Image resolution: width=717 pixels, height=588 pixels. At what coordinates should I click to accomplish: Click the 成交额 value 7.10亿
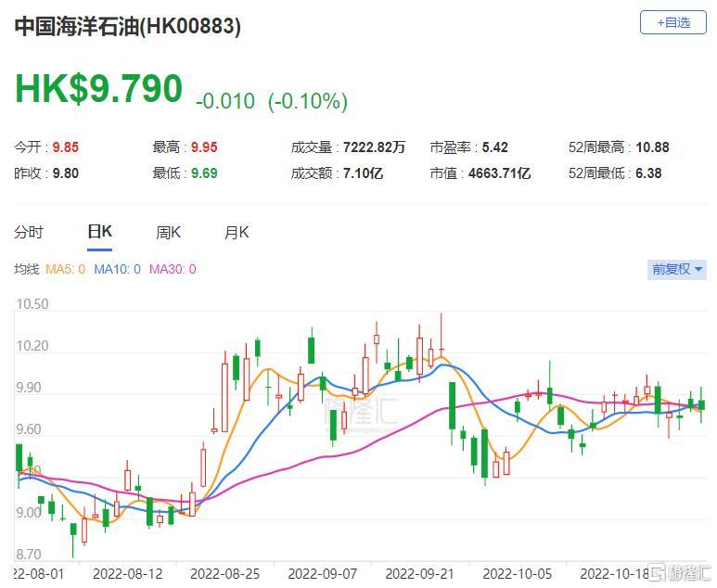(363, 173)
